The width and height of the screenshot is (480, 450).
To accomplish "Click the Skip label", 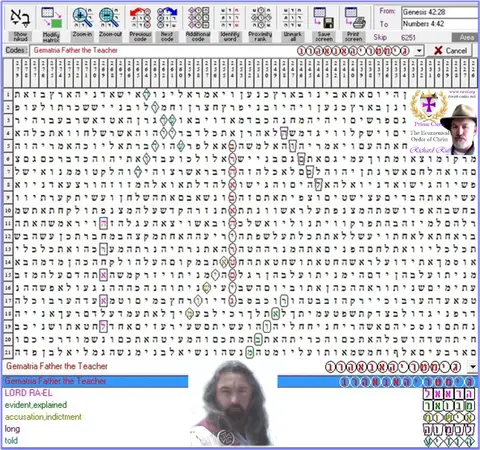I will click(380, 37).
